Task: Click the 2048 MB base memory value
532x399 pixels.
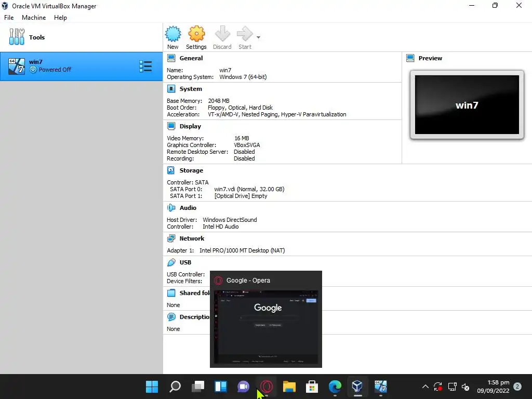Action: 219,101
